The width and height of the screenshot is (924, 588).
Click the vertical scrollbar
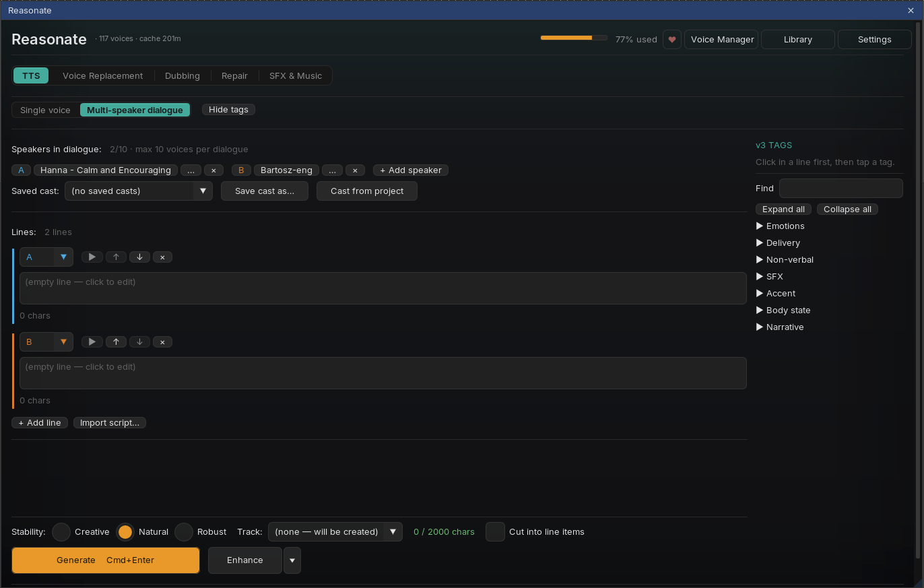click(917, 290)
